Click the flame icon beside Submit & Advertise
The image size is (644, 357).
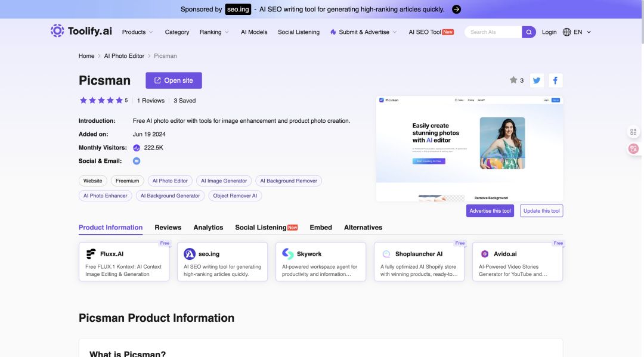point(333,32)
